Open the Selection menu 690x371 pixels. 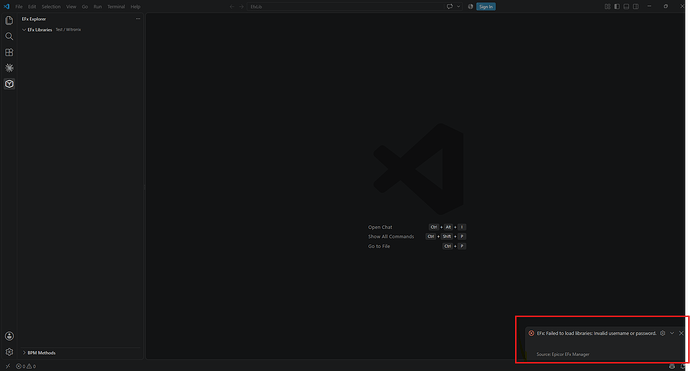pyautogui.click(x=51, y=7)
